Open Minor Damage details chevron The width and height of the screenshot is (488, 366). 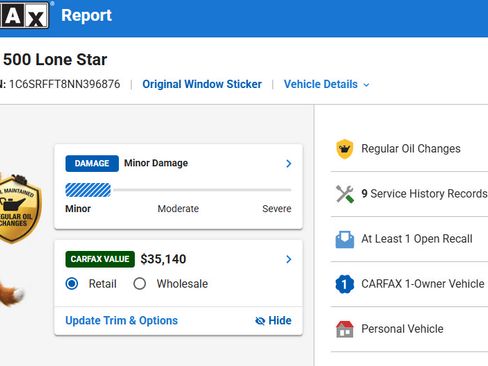tap(289, 163)
